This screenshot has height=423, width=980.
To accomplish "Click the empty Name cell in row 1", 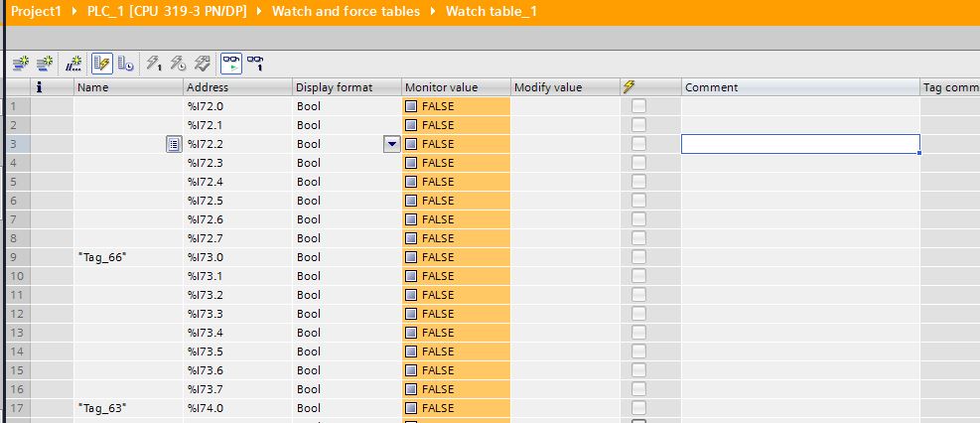I will tap(129, 106).
